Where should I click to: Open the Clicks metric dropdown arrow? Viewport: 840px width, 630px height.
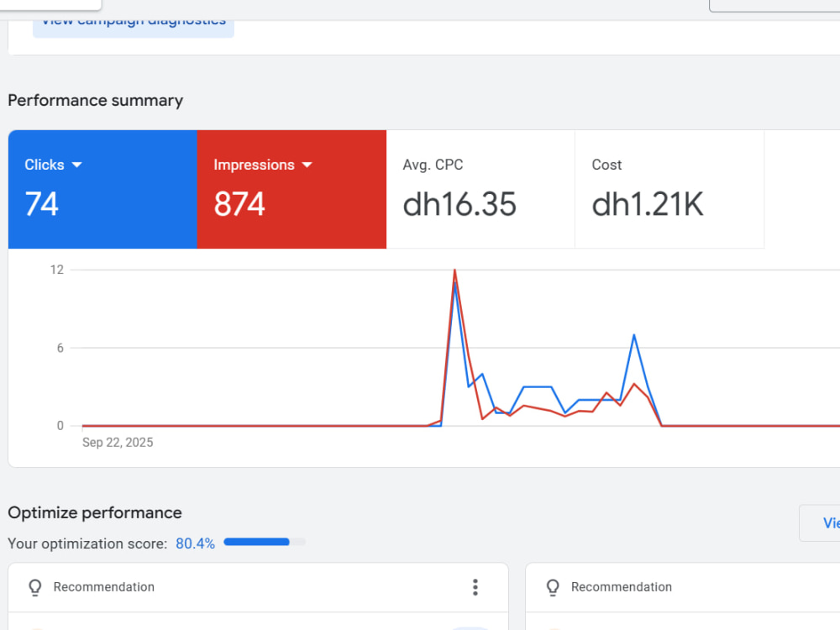(x=76, y=165)
